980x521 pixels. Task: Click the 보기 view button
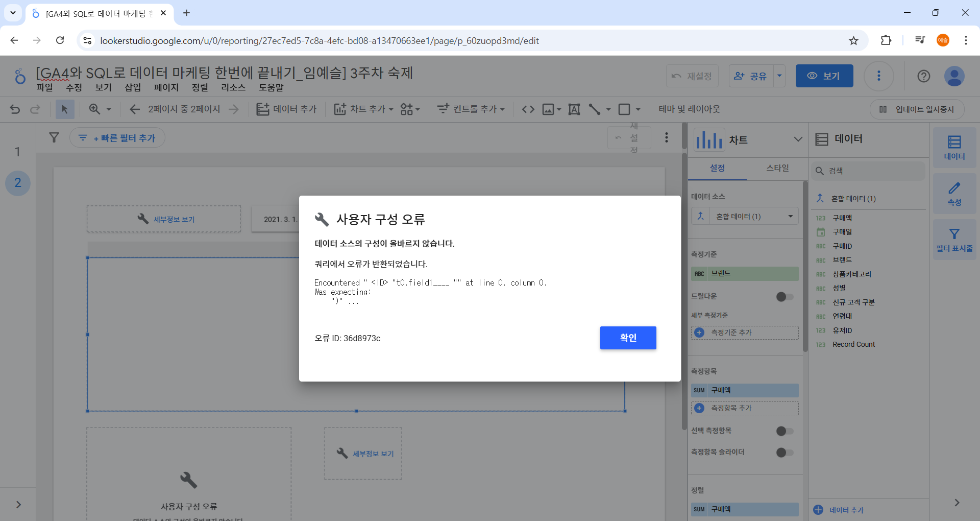point(824,76)
